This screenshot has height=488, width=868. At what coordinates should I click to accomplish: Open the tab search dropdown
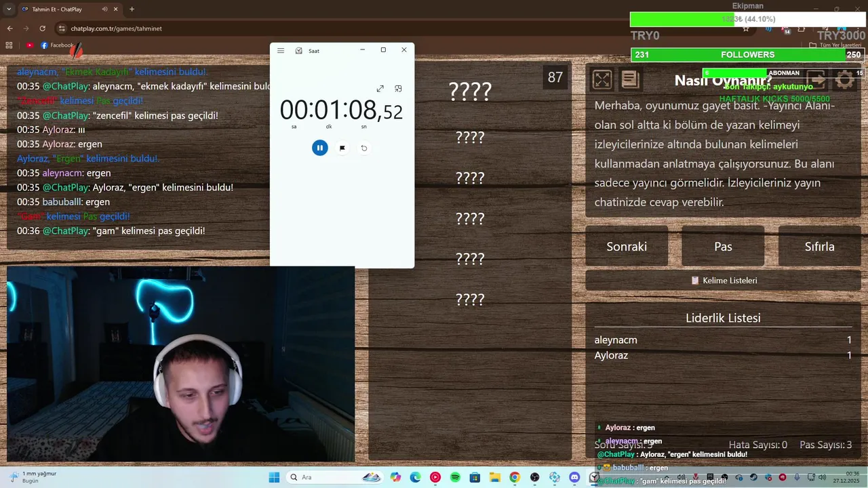(x=8, y=9)
